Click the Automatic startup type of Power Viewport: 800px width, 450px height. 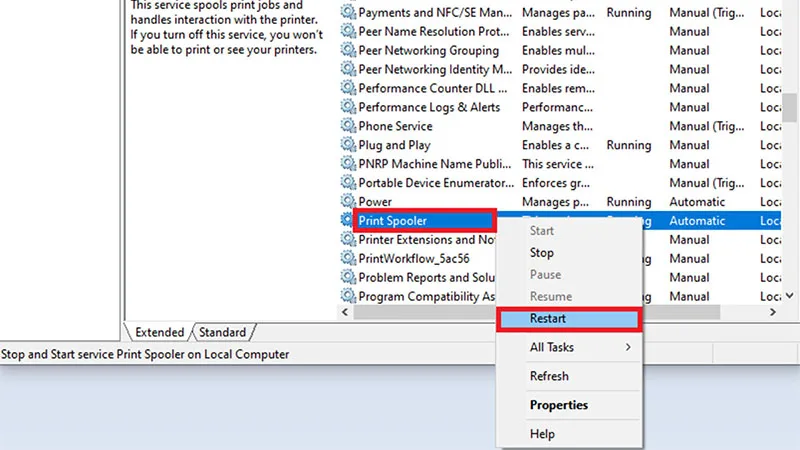[x=697, y=202]
